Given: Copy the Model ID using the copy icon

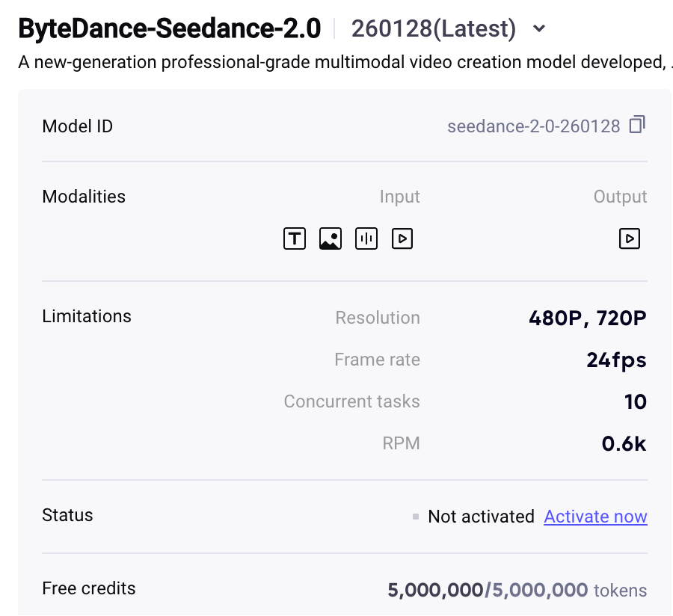Looking at the screenshot, I should pos(636,126).
